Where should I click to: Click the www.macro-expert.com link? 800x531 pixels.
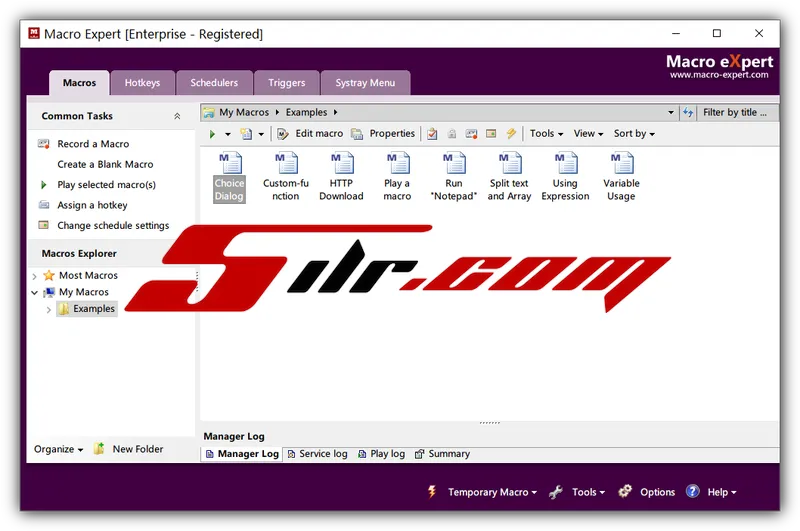719,75
